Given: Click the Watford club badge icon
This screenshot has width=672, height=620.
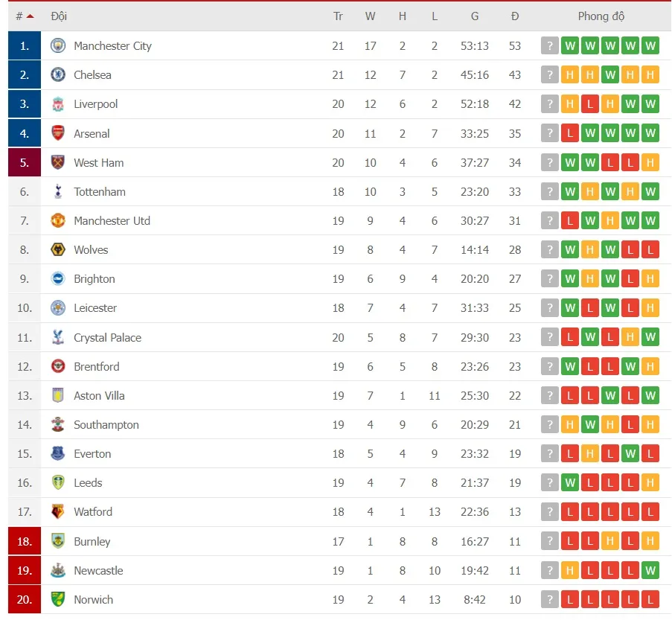Looking at the screenshot, I should (57, 511).
